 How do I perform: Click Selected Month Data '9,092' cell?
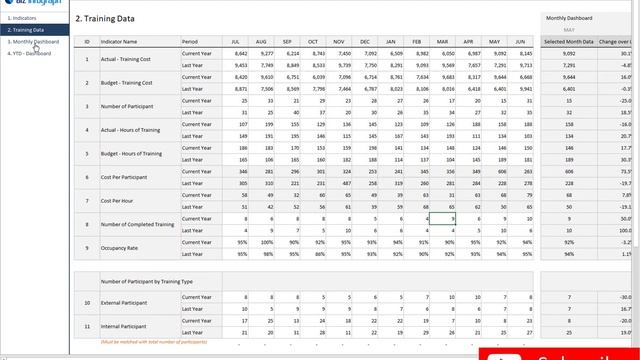tap(569, 53)
